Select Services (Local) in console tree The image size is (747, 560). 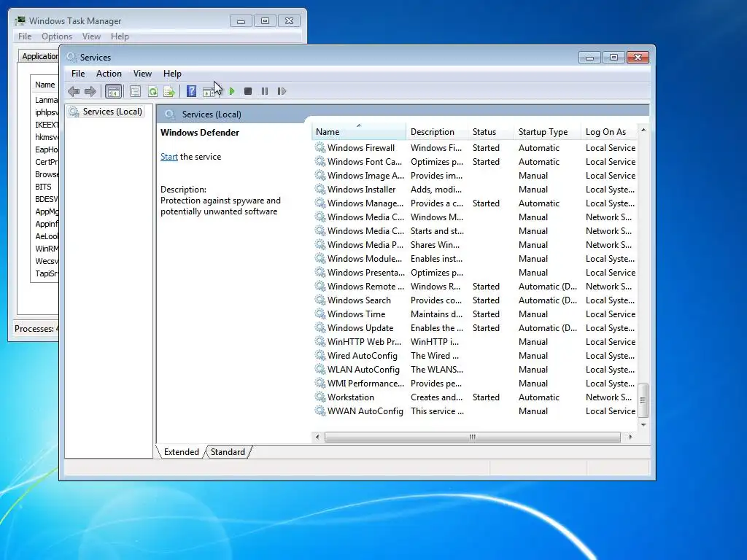pos(107,112)
